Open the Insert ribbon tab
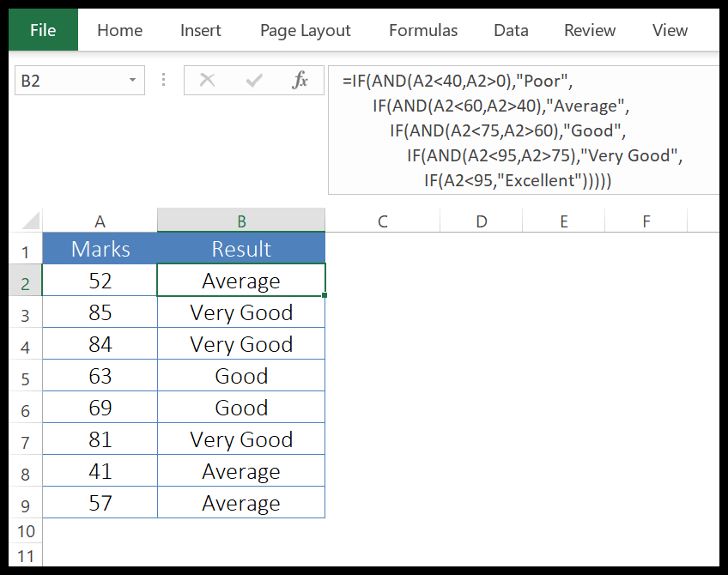This screenshot has width=728, height=575. tap(200, 29)
